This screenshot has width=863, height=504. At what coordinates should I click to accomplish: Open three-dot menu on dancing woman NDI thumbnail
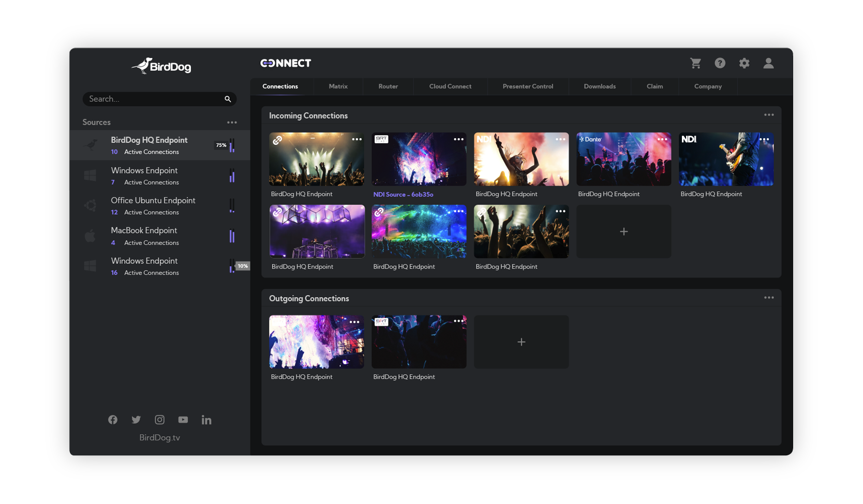tap(560, 139)
